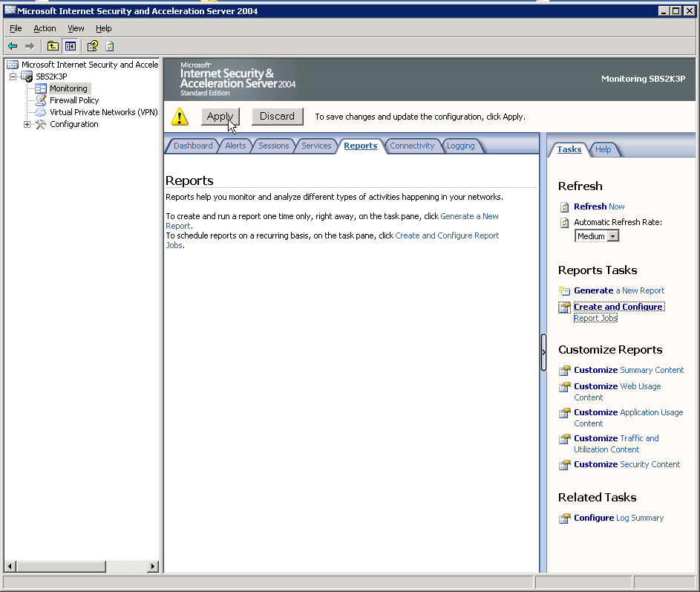Click Customize Application Usage Content link
This screenshot has height=592, width=700.
629,417
